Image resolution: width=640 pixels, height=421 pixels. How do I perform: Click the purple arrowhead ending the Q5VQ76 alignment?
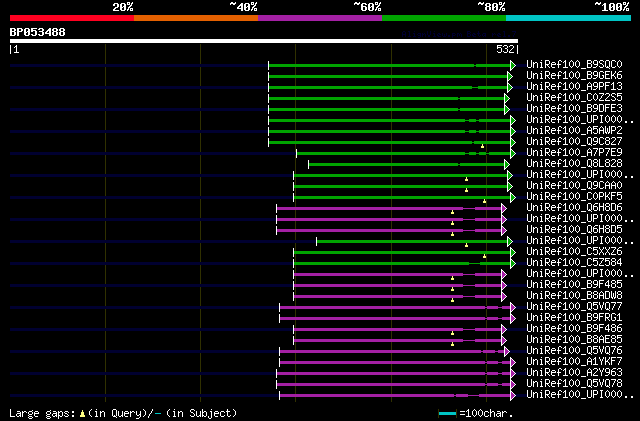[507, 352]
